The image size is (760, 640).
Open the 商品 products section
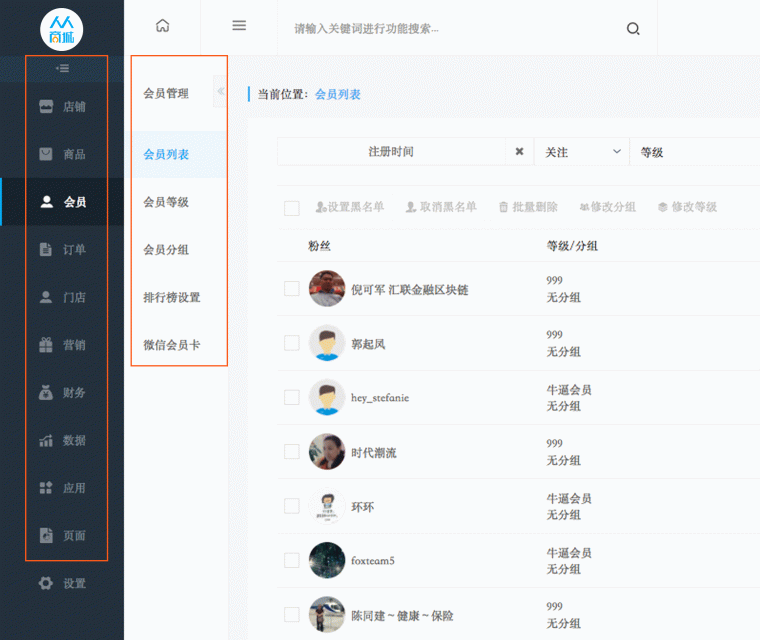tap(62, 154)
